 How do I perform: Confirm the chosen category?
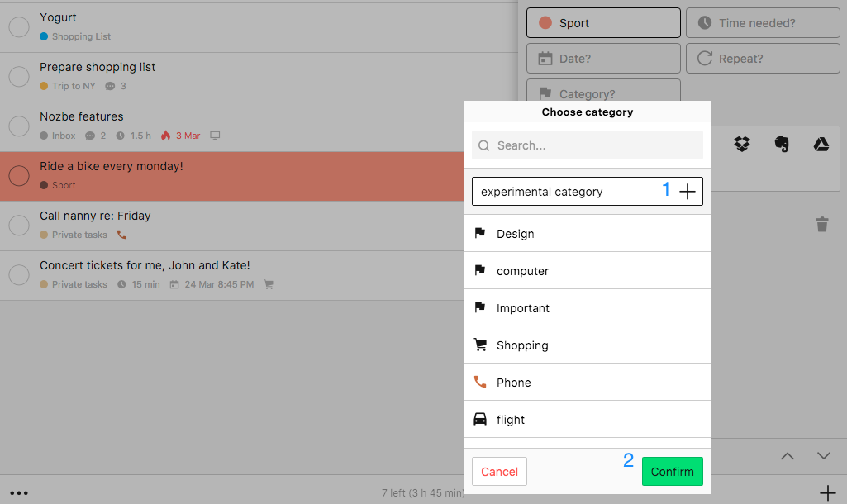[x=672, y=471]
